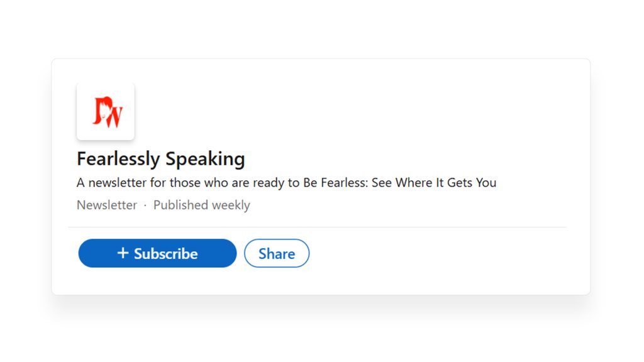Click the Fearlessly Speaking newsletter logo
Image resolution: width=644 pixels, height=362 pixels.
point(105,111)
